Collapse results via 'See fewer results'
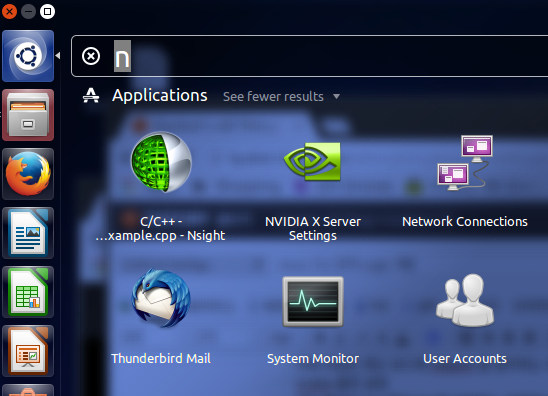This screenshot has width=548, height=396. click(x=281, y=96)
